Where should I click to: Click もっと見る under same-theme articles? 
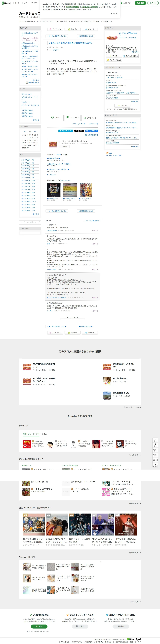click(x=52, y=175)
